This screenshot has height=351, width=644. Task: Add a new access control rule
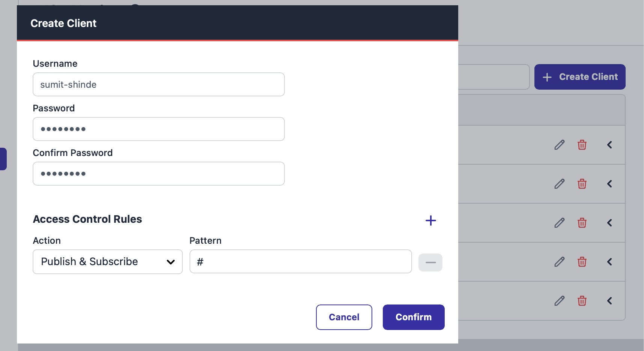pyautogui.click(x=430, y=220)
